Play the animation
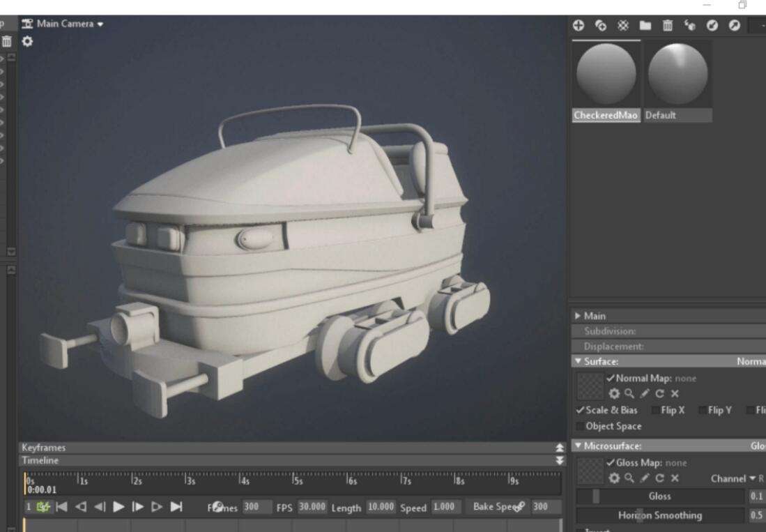The height and width of the screenshot is (532, 766). (118, 507)
